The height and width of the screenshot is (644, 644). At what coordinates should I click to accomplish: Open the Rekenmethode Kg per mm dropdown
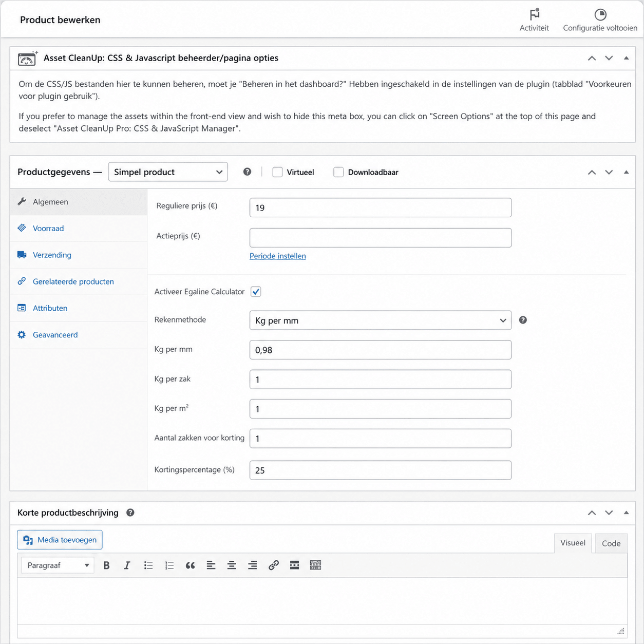[x=380, y=320]
